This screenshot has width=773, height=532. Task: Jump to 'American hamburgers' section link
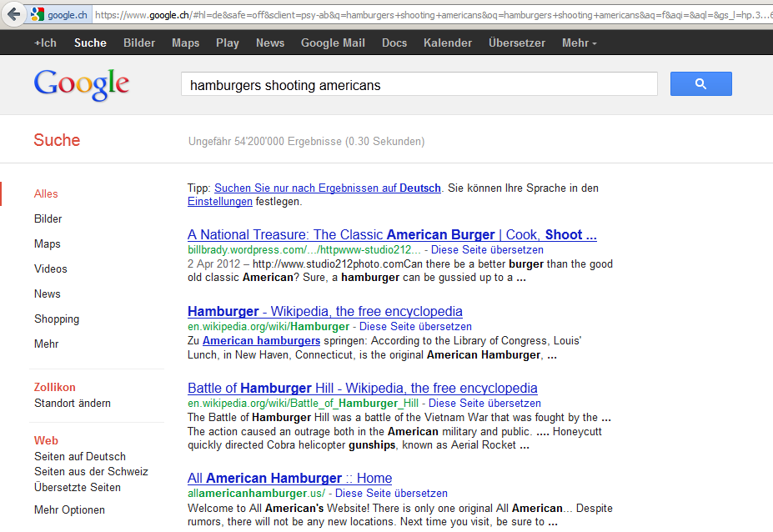[x=261, y=341]
